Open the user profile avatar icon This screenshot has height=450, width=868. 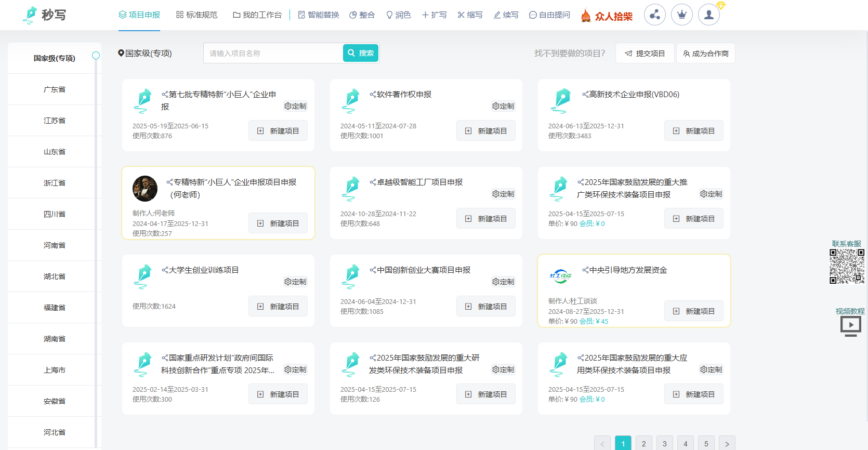click(708, 15)
